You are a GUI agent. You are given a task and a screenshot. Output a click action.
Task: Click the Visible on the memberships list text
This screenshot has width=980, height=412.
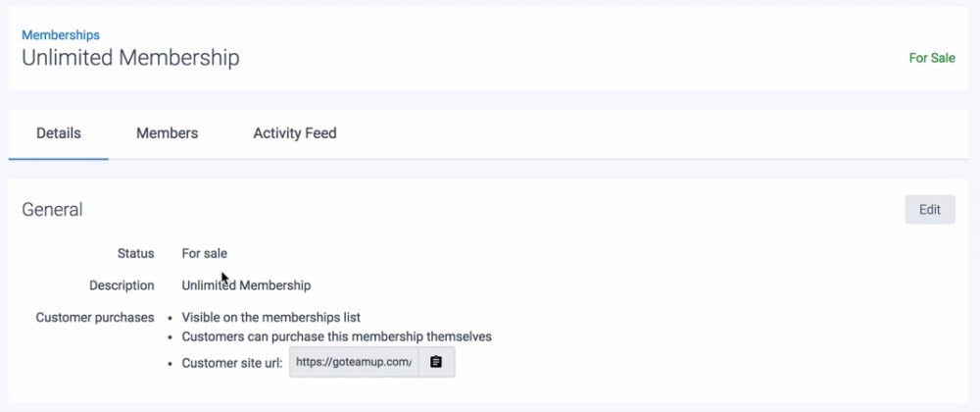point(271,317)
